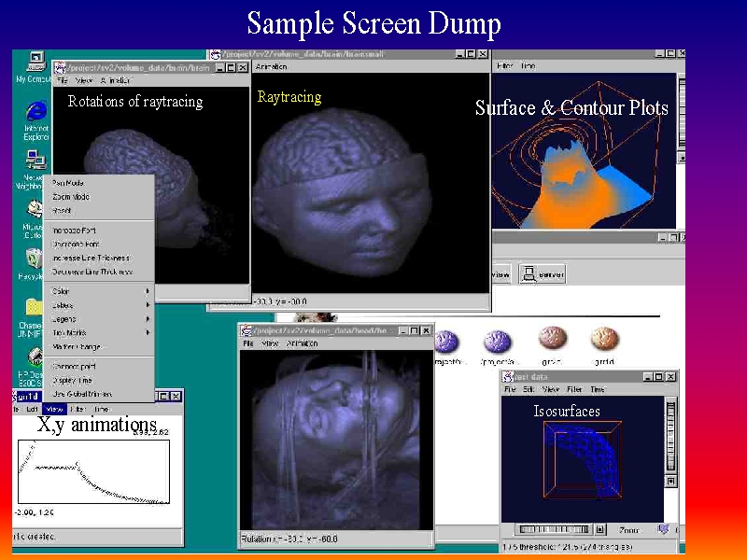The height and width of the screenshot is (560, 747).
Task: Click the x,y plot area in the grid window
Action: click(x=94, y=472)
